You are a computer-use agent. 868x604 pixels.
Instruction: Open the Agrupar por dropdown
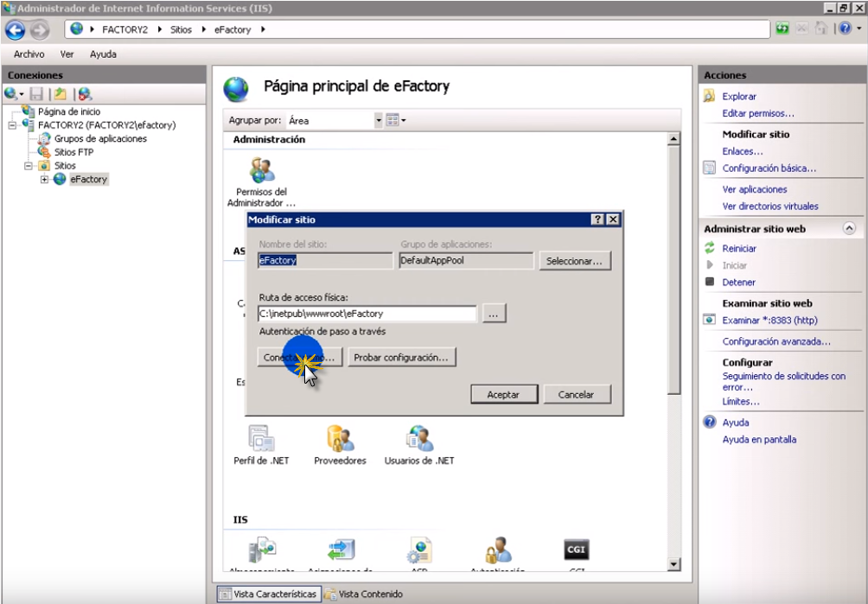(378, 121)
